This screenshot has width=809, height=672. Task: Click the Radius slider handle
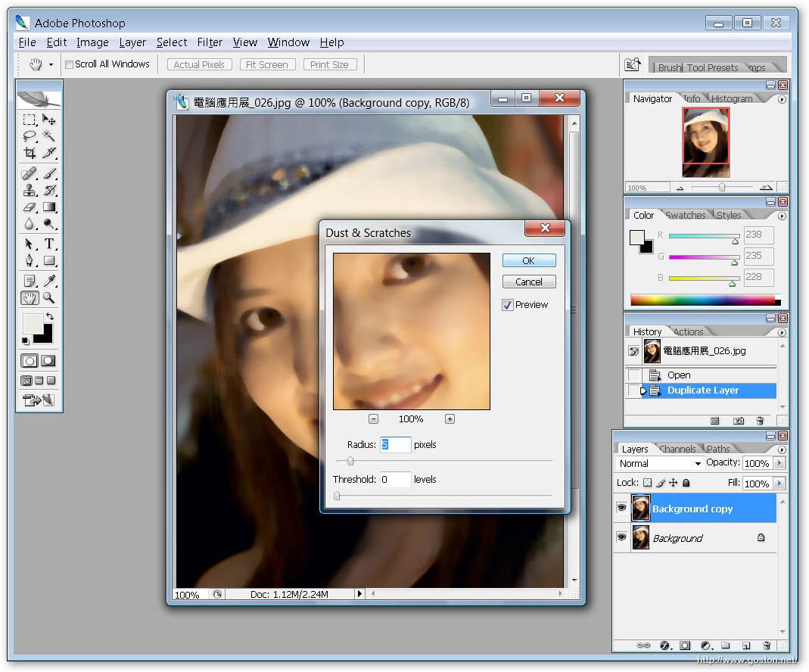coord(350,461)
